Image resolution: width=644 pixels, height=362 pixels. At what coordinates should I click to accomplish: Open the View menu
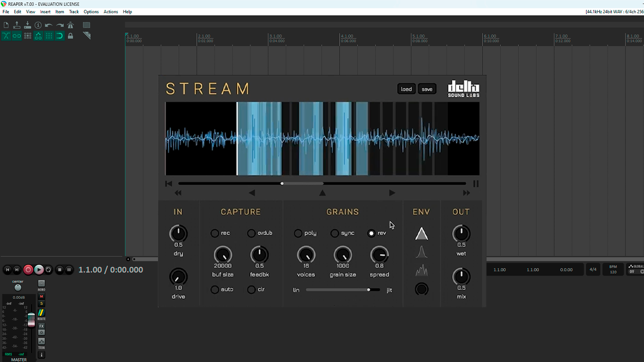[x=31, y=12]
